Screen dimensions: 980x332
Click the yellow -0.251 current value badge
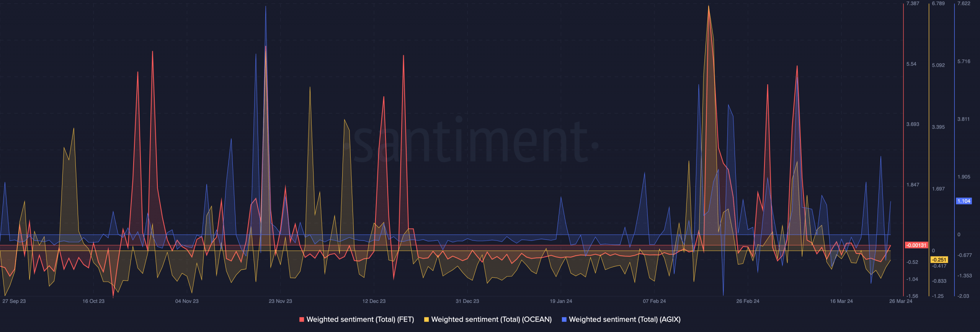(x=939, y=260)
